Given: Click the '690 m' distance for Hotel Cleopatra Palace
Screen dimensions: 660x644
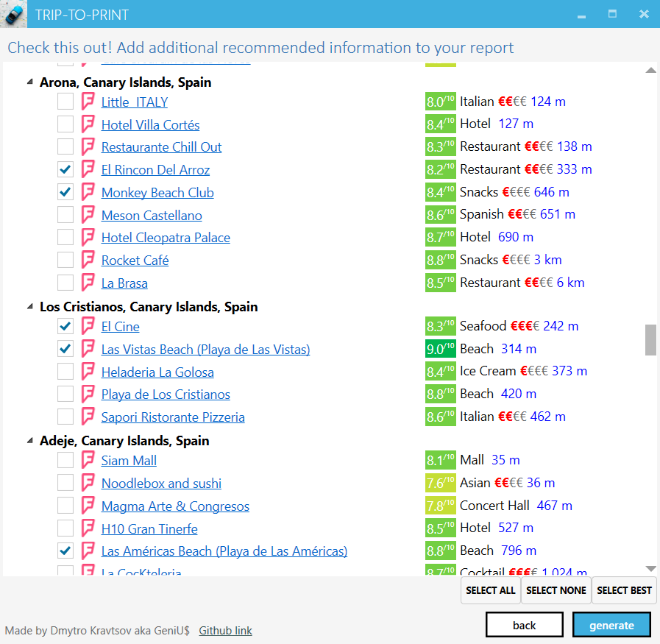Looking at the screenshot, I should coord(516,237).
